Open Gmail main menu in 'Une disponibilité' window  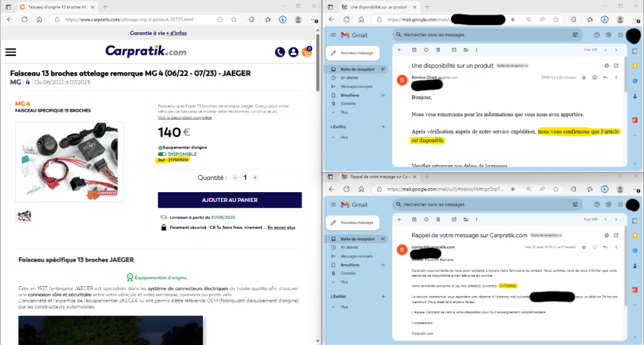point(333,35)
